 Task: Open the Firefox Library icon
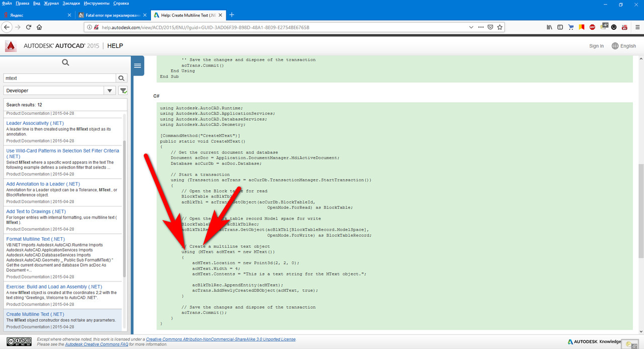pos(549,27)
